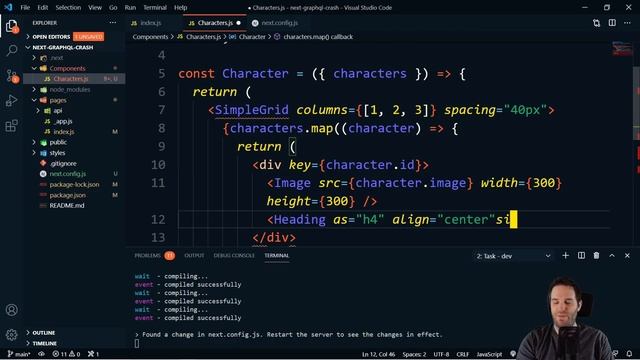Viewport: 640px width, 360px height.
Task: Split the terminal panel
Action: 581,256
